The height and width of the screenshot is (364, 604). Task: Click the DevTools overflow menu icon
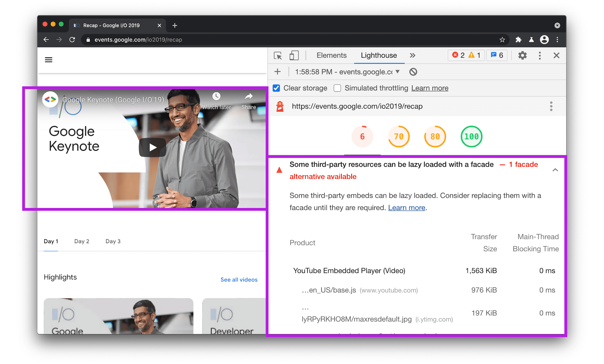(540, 56)
